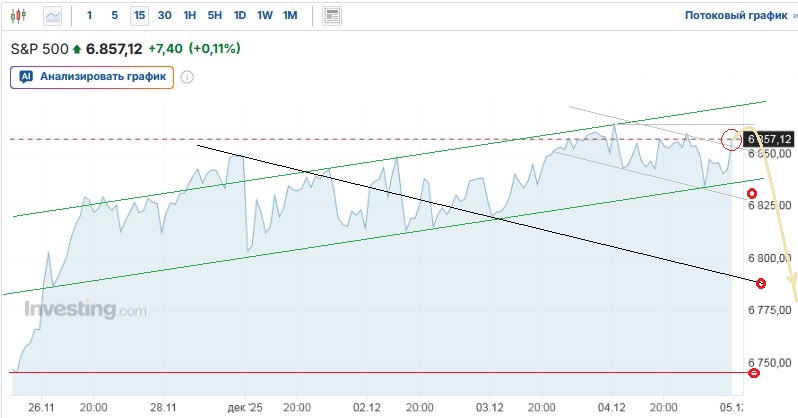Viewport: 798px width, 418px height.
Task: Switch to area chart type
Action: click(x=52, y=16)
